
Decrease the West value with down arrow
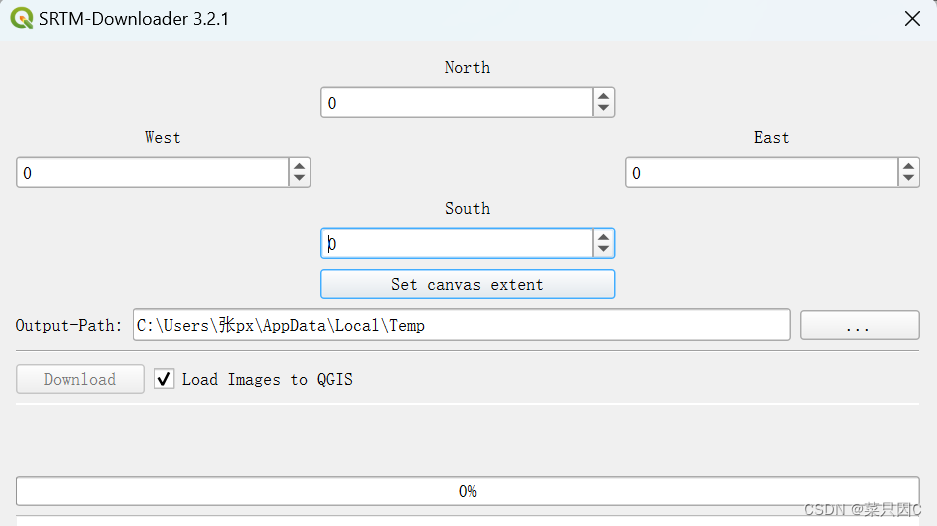pos(299,179)
